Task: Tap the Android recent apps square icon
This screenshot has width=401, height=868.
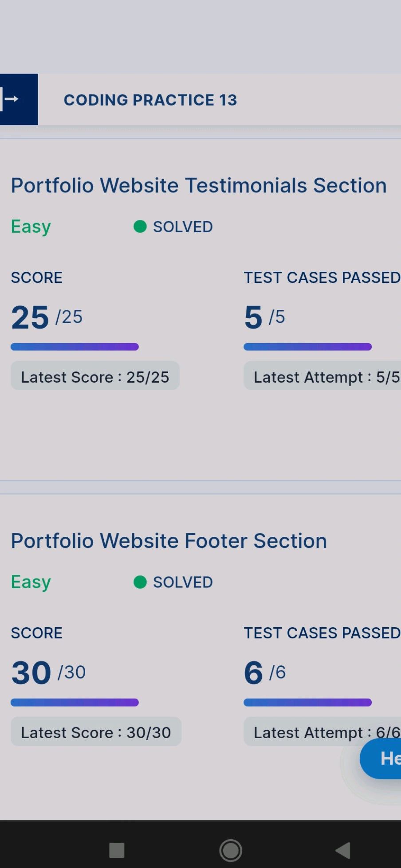Action: pyautogui.click(x=117, y=850)
